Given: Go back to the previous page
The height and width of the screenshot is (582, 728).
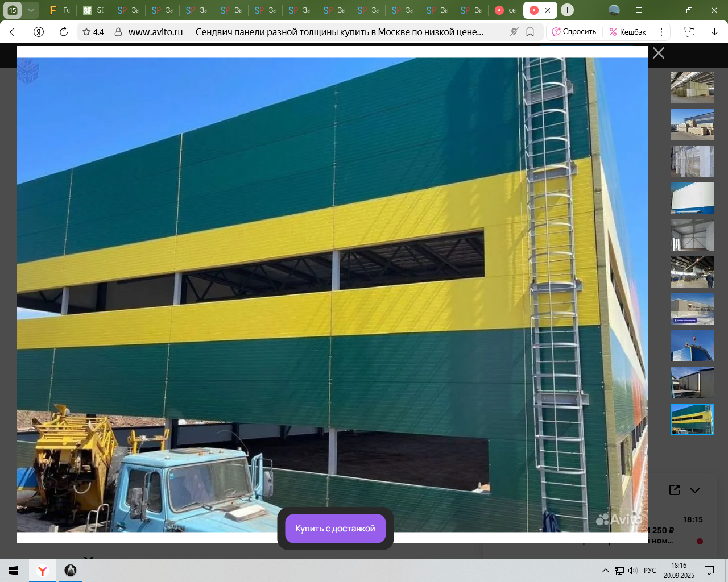Looking at the screenshot, I should [14, 32].
